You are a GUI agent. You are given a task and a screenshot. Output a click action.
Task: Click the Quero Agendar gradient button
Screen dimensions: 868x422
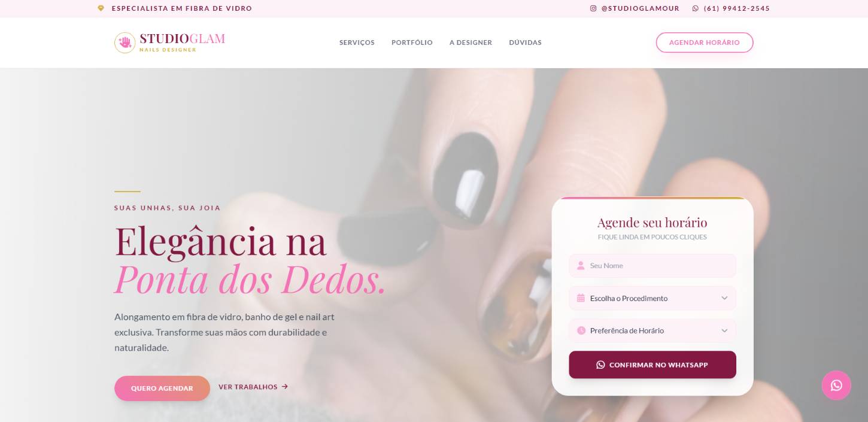(x=162, y=388)
